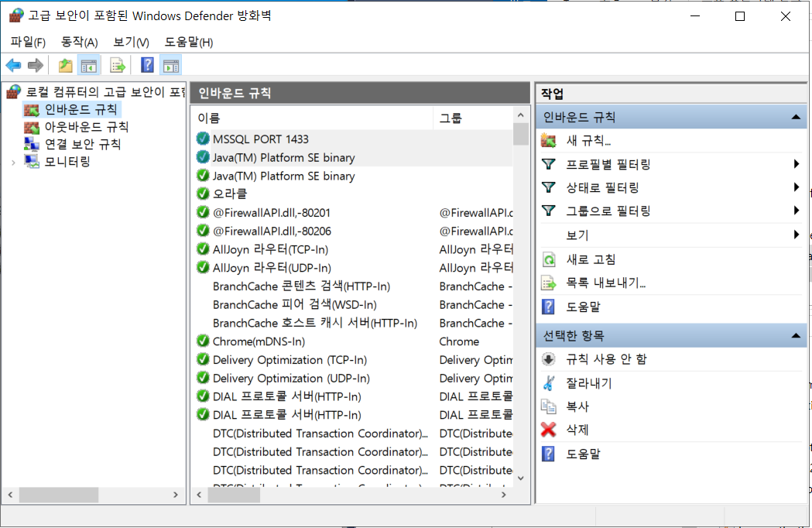The width and height of the screenshot is (812, 528).
Task: Click down arrow of rule list vertical scrollbar
Action: (x=520, y=478)
